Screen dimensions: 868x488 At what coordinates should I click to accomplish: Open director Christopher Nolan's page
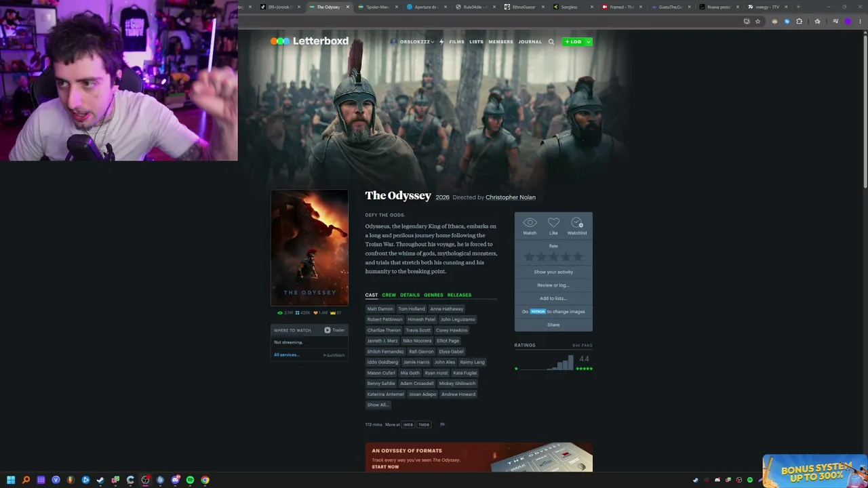point(511,197)
